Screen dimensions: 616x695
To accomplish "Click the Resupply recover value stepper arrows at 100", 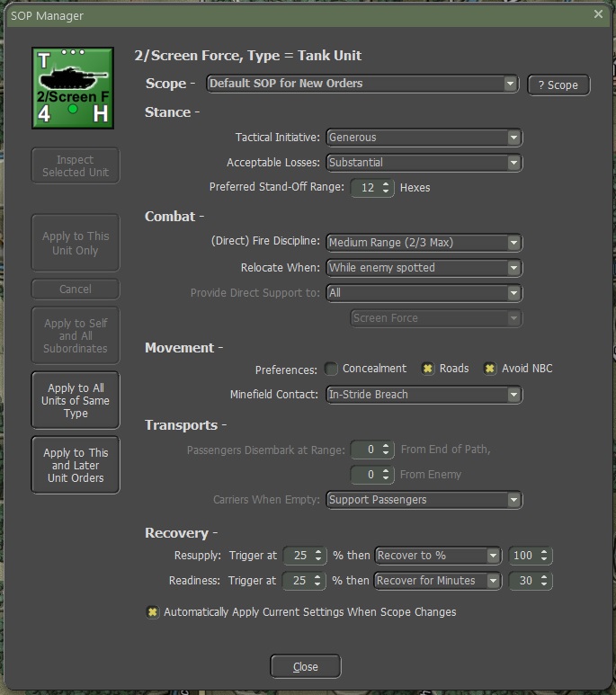I will click(544, 556).
